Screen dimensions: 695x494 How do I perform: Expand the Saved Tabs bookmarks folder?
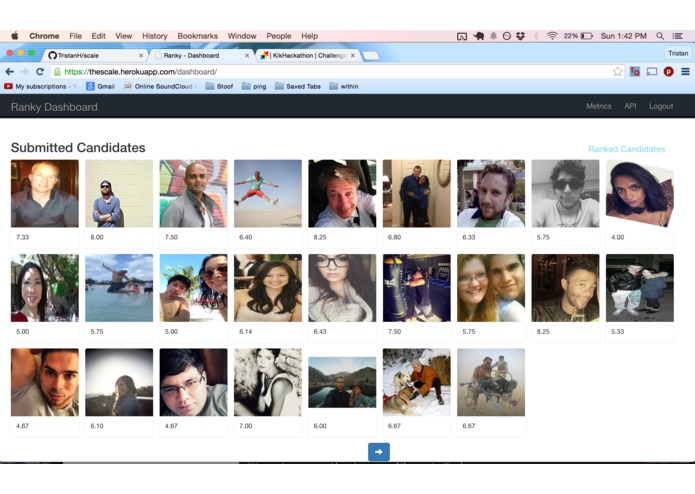298,86
